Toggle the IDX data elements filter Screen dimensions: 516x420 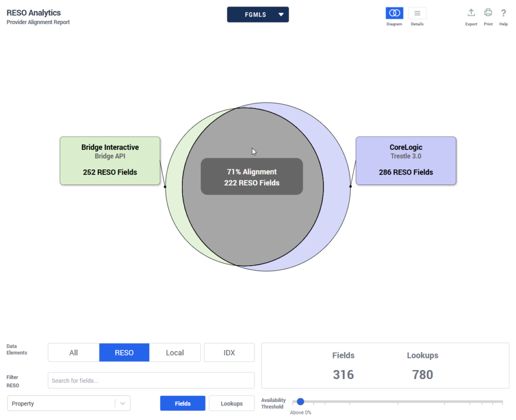[229, 352]
